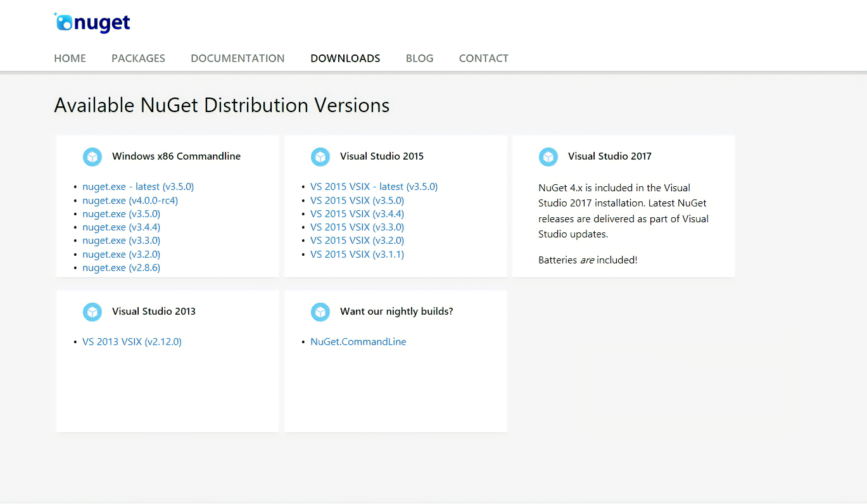867x504 pixels.
Task: Click the NuGet logo
Action: coord(92,23)
